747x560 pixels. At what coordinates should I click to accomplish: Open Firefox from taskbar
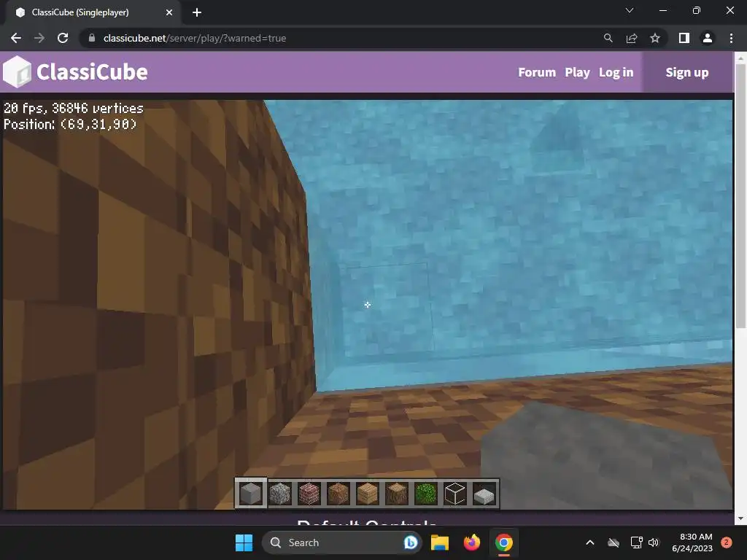click(x=472, y=542)
